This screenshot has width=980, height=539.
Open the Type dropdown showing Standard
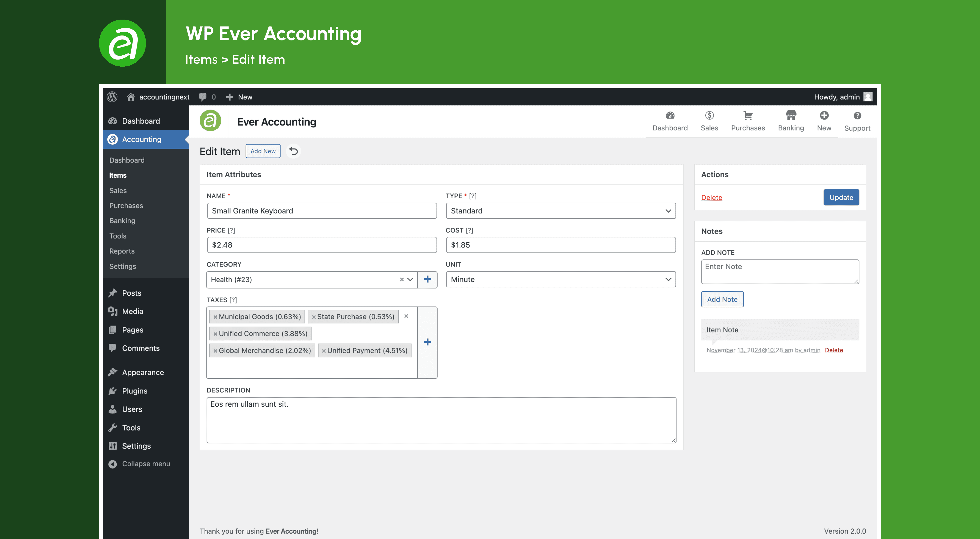click(x=560, y=211)
